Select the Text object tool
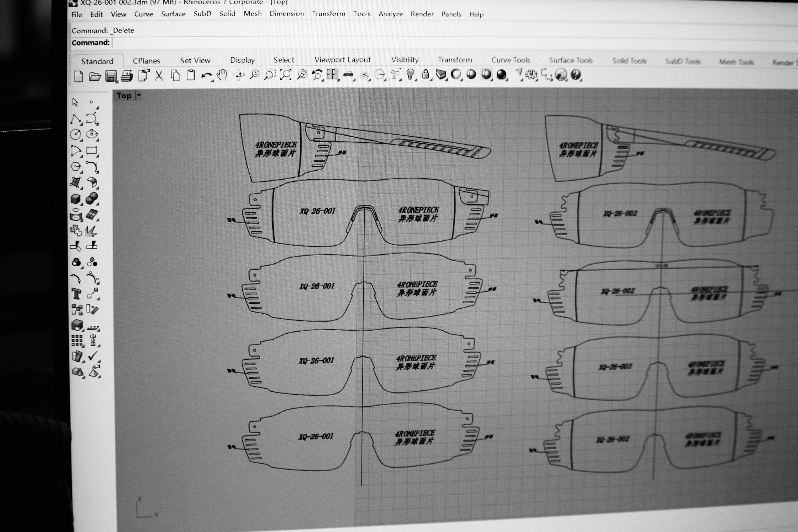This screenshot has width=798, height=532. (x=76, y=294)
